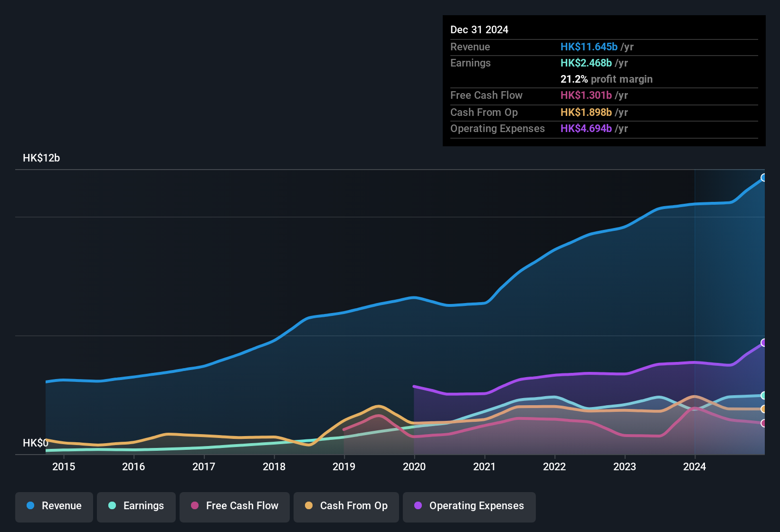This screenshot has height=532, width=780.
Task: Click the 2020 year label on axis
Action: click(414, 467)
